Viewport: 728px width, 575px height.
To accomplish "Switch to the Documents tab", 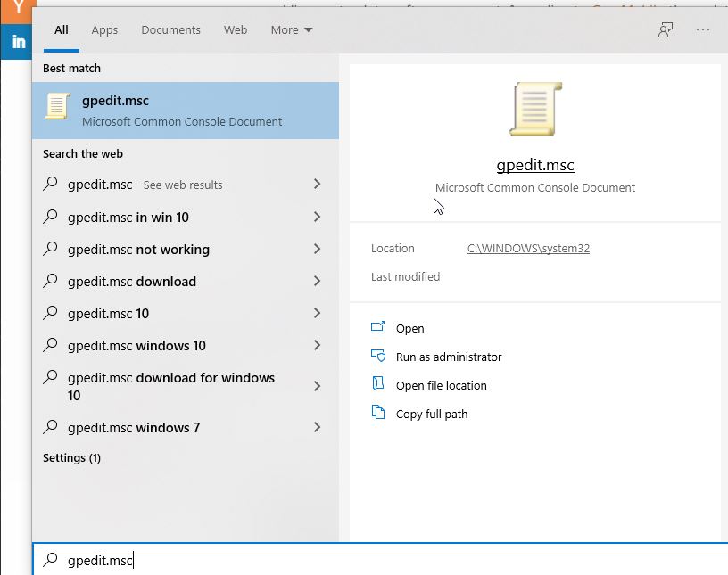I will click(171, 29).
